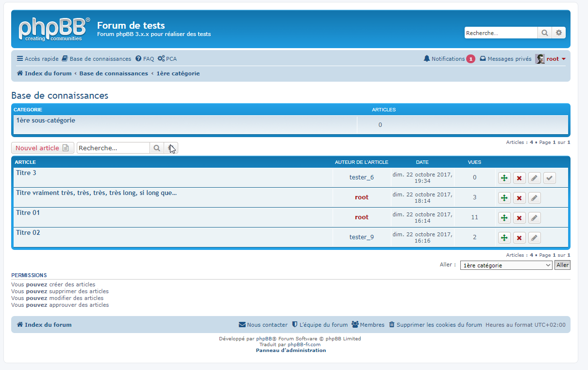Open Messages privés inbox
This screenshot has height=370, width=588.
click(x=505, y=59)
